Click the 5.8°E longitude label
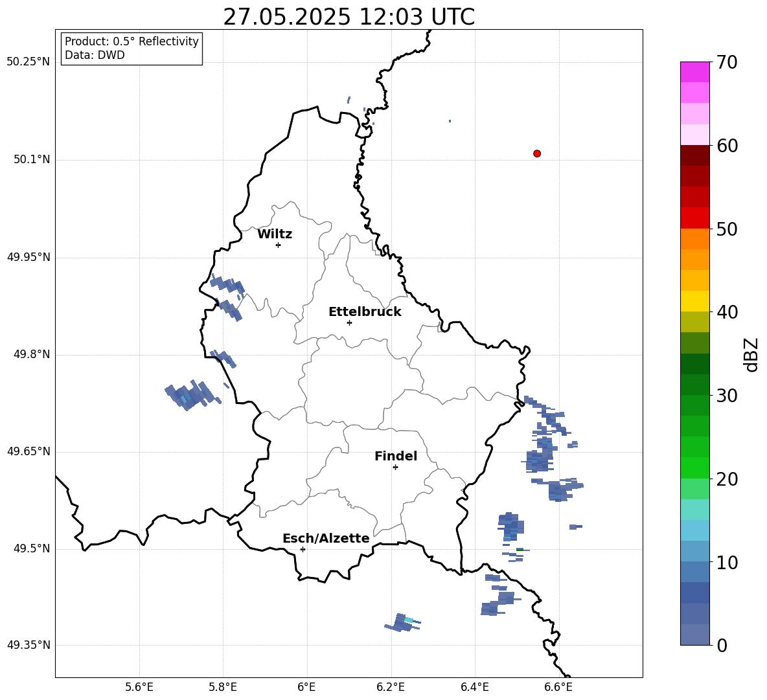Viewport: 767px width, 700px height. click(x=223, y=687)
